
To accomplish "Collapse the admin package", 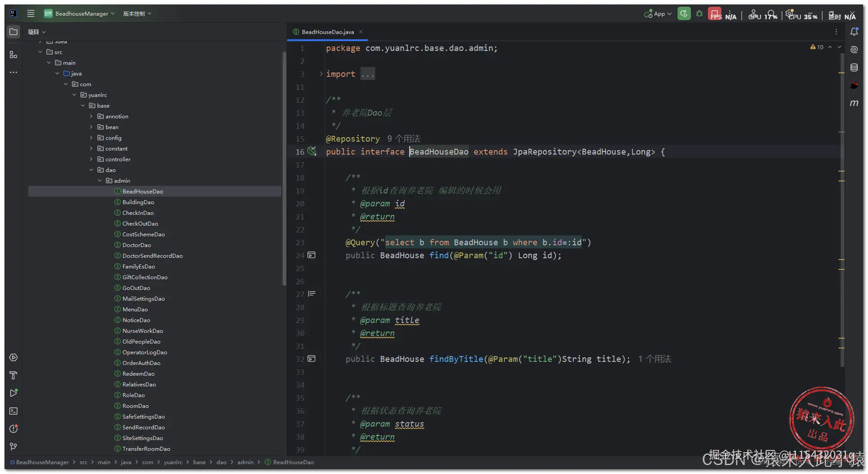I will (100, 180).
